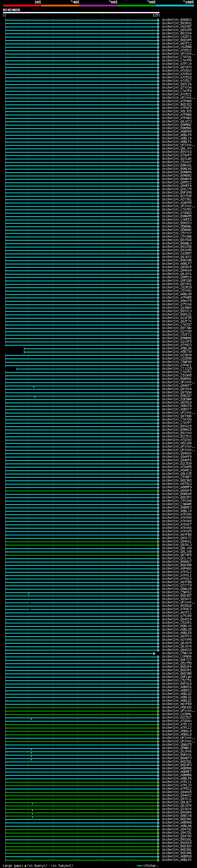Open the UniRef100_A5C2D8 entry
197x868 pixels.
pyautogui.click(x=177, y=443)
